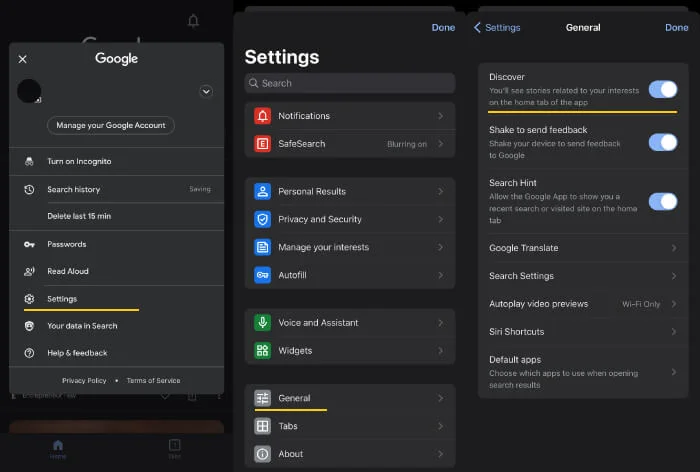Click the Settings search field

[x=349, y=83]
